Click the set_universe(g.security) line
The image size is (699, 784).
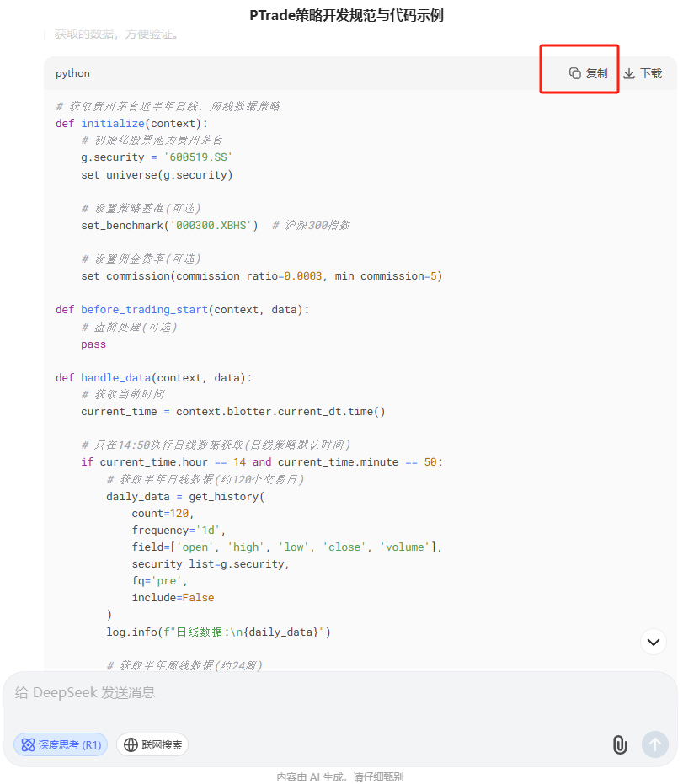coord(157,175)
